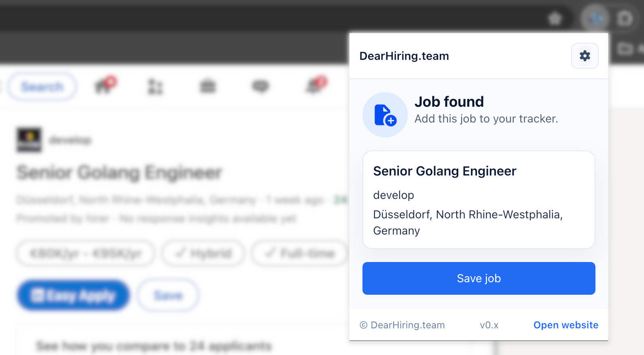
Task: Click the highlighted DearHiring extension toolbar icon
Action: (x=595, y=18)
